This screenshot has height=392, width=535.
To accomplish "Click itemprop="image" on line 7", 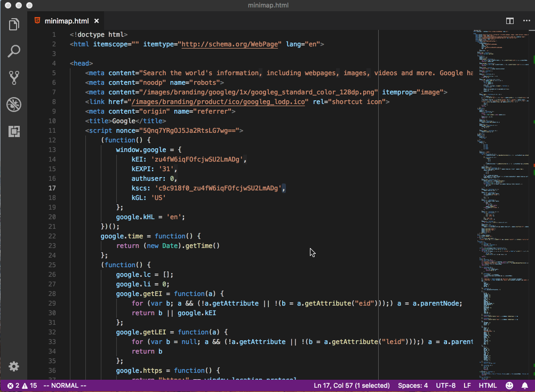I will [412, 92].
